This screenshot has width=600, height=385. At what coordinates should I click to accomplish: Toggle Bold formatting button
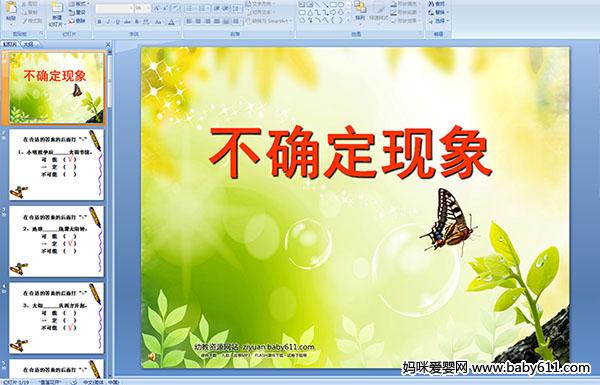[99, 22]
